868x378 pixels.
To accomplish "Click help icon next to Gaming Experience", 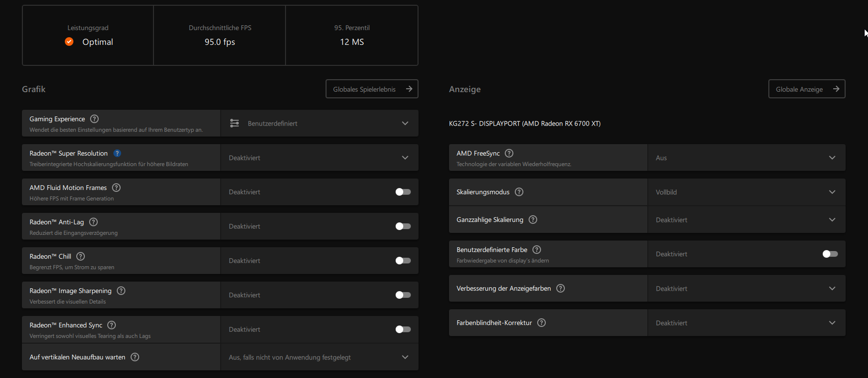I will click(x=94, y=119).
